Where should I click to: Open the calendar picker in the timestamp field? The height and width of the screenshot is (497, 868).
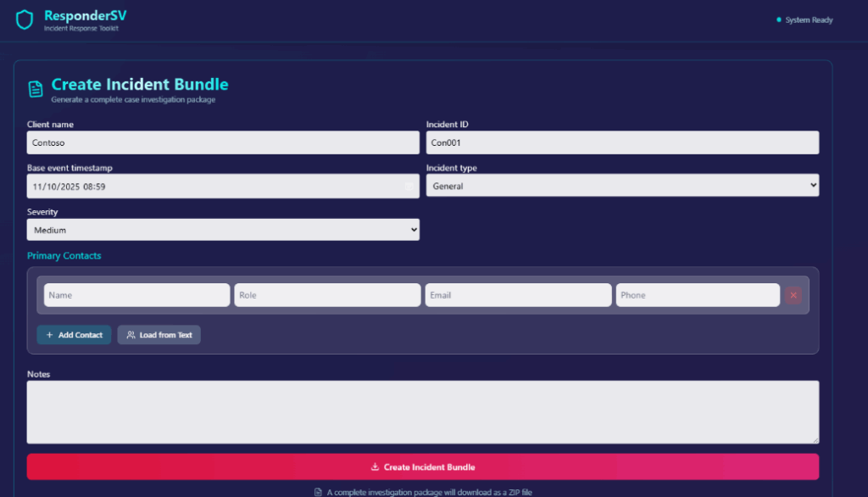point(409,186)
